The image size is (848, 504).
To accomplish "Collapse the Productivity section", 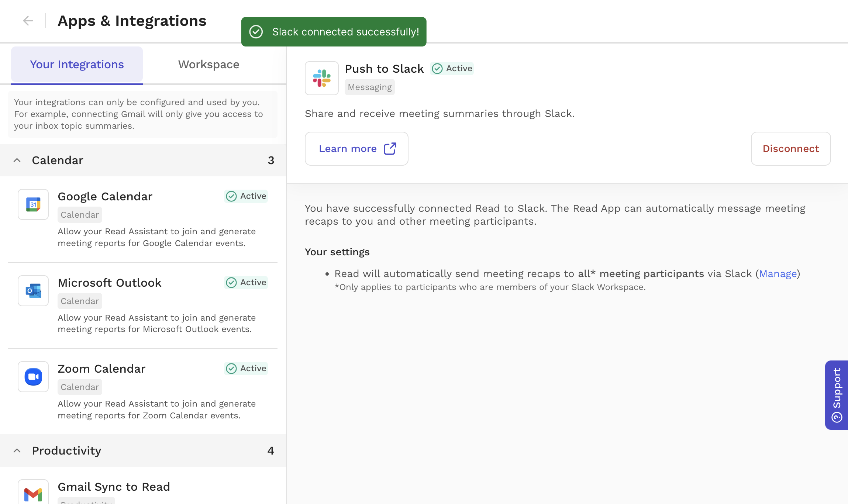I will point(17,451).
